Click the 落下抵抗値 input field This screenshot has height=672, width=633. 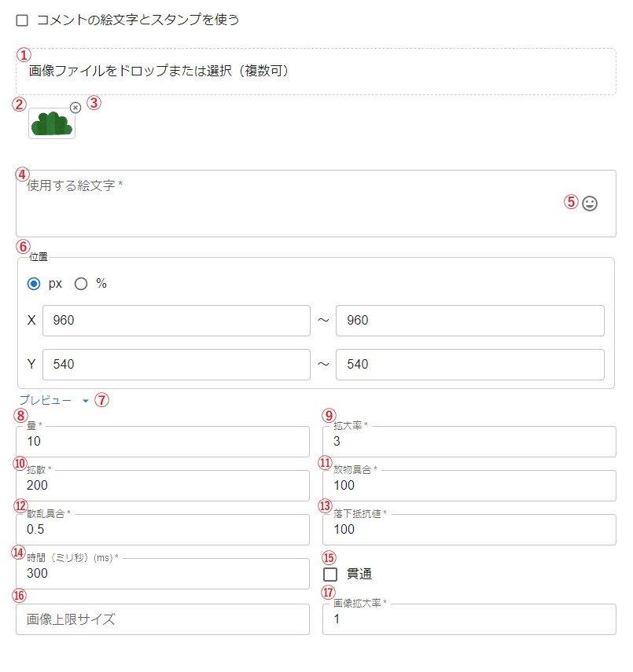tap(469, 530)
